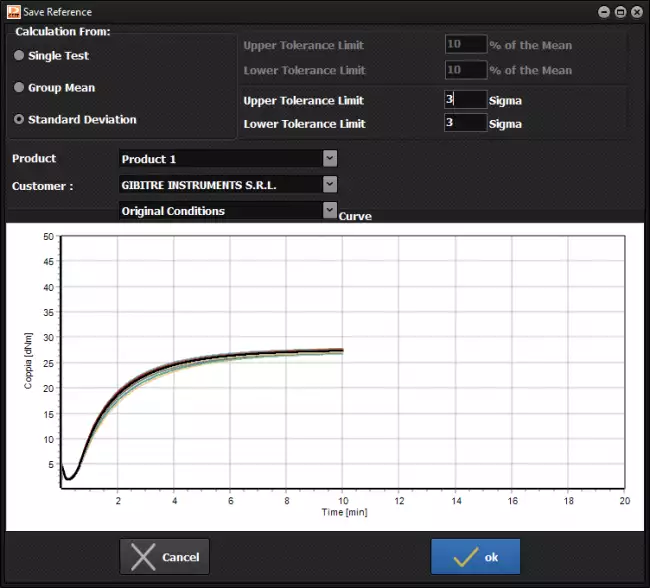Click the checkmark icon on ok button

click(464, 557)
